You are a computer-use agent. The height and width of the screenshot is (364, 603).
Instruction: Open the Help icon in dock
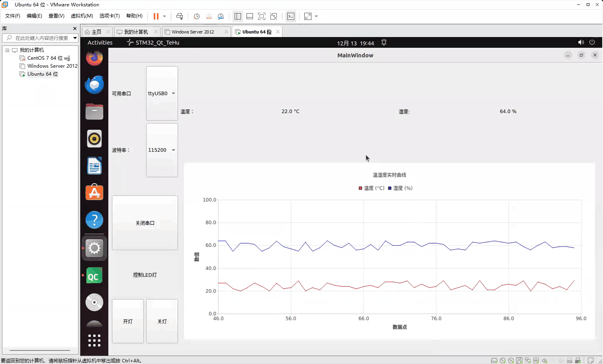point(94,220)
